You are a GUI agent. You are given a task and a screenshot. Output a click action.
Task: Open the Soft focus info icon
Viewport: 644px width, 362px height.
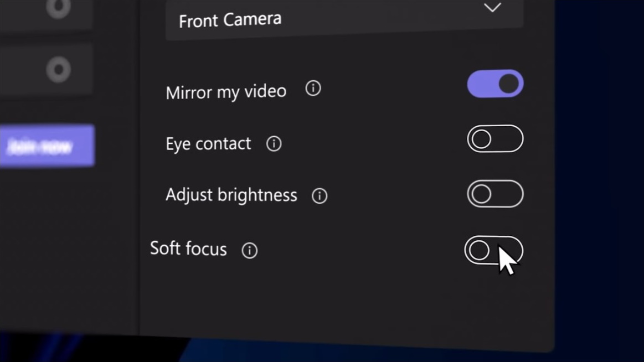pos(250,251)
